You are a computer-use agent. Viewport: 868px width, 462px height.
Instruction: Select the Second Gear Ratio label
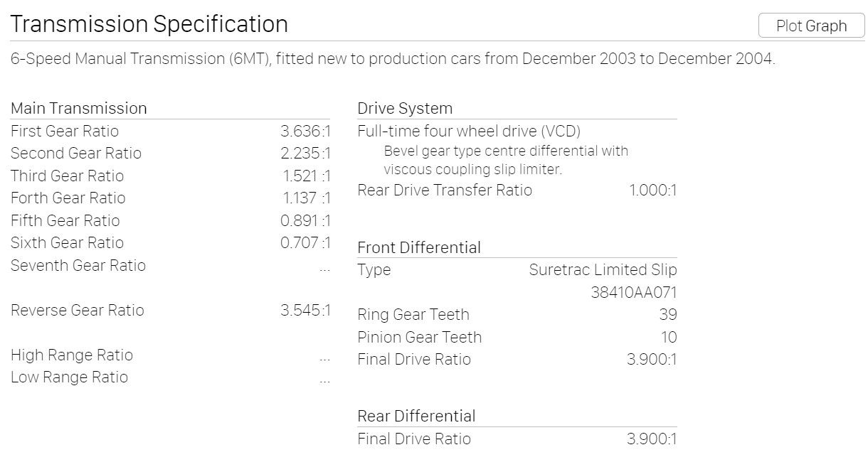76,154
